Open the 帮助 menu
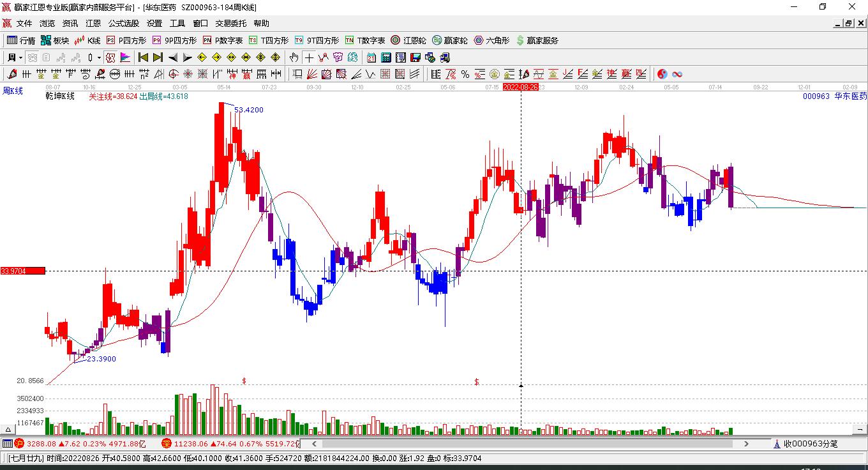Image resolution: width=868 pixels, height=470 pixels. pos(261,23)
